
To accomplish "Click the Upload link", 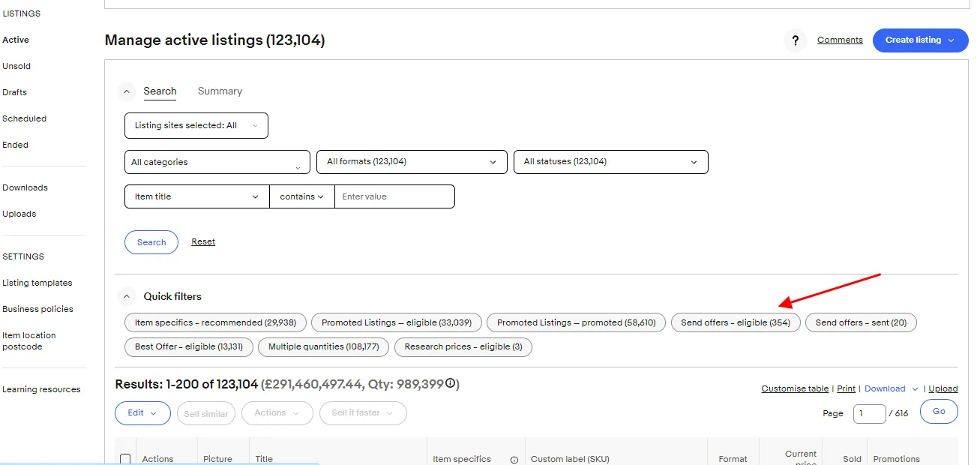I will tap(943, 388).
